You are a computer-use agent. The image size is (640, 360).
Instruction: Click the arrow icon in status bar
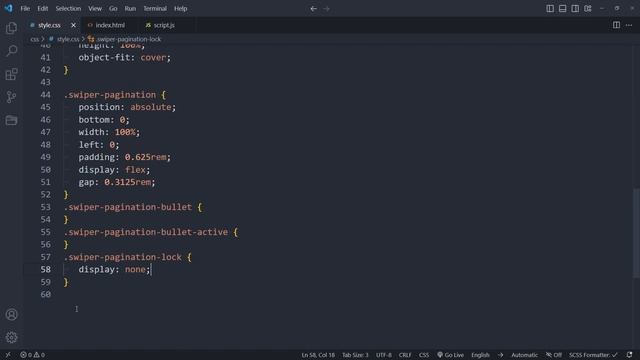point(500,355)
